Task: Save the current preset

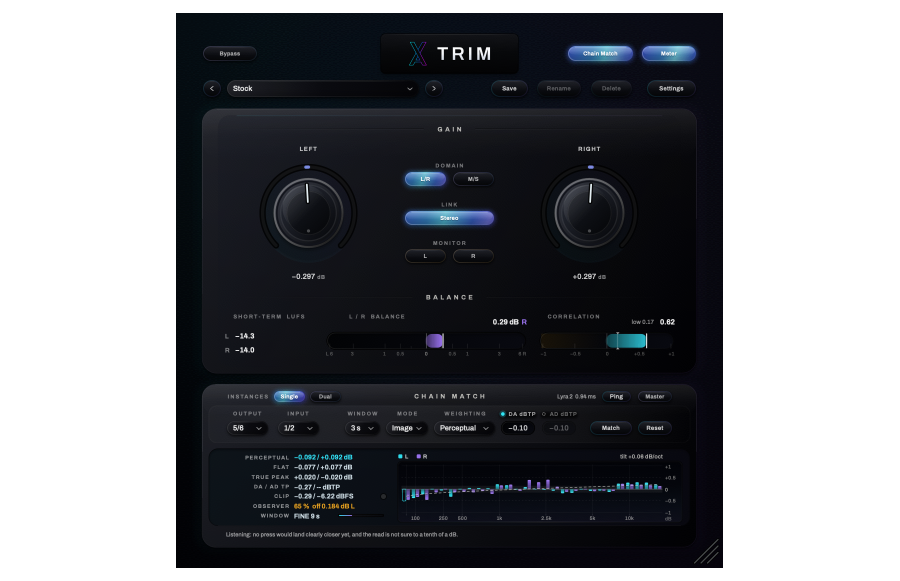Action: click(x=509, y=88)
